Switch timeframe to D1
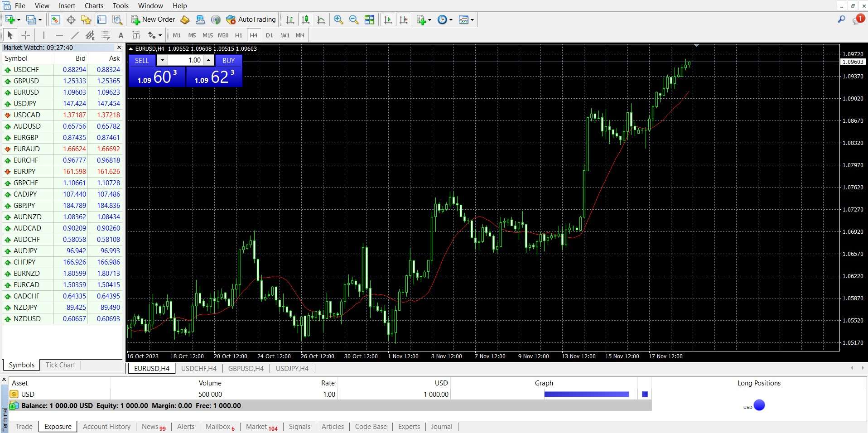Image resolution: width=868 pixels, height=433 pixels. pyautogui.click(x=269, y=35)
